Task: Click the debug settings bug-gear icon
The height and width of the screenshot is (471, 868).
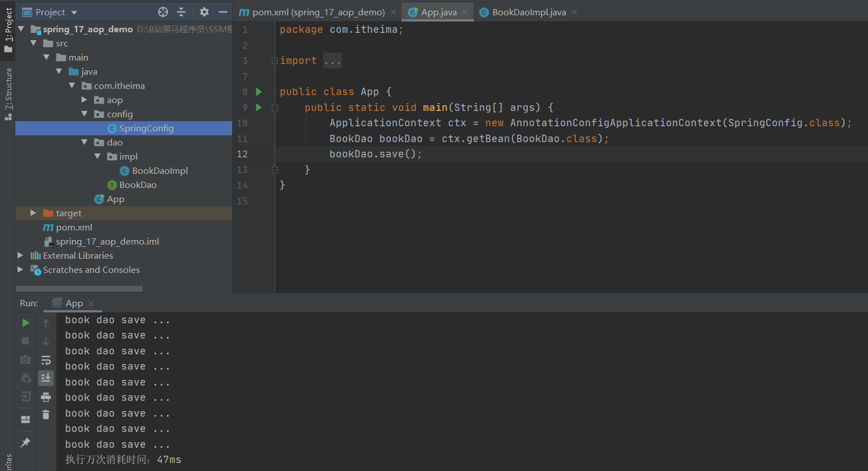Action: point(25,378)
